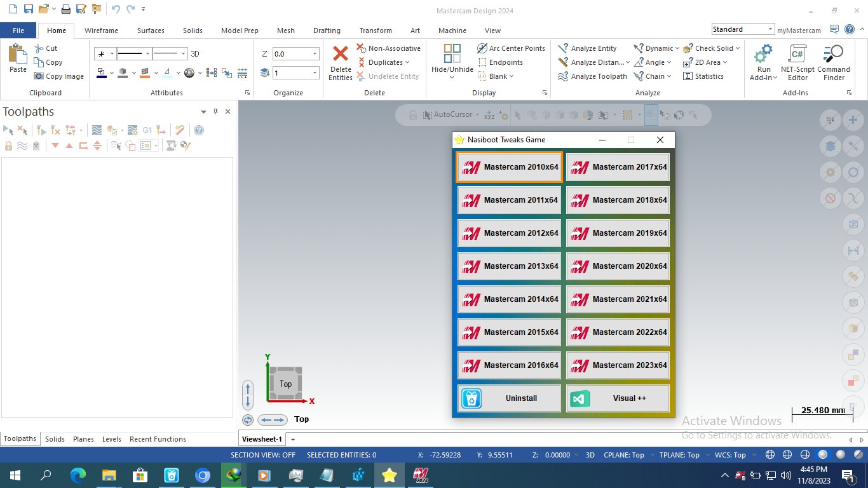868x488 pixels.
Task: Open the Z depth value dropdown
Action: (x=315, y=54)
